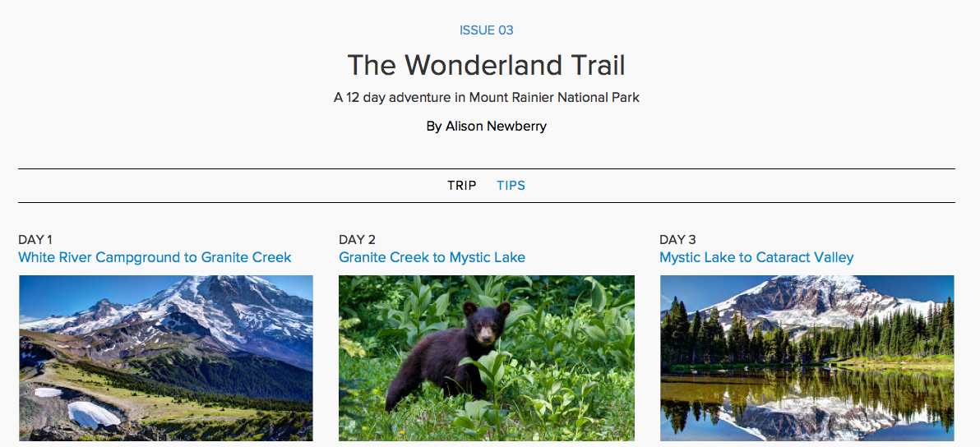This screenshot has width=980, height=447.
Task: Click the DAY 1 label
Action: pyautogui.click(x=35, y=240)
